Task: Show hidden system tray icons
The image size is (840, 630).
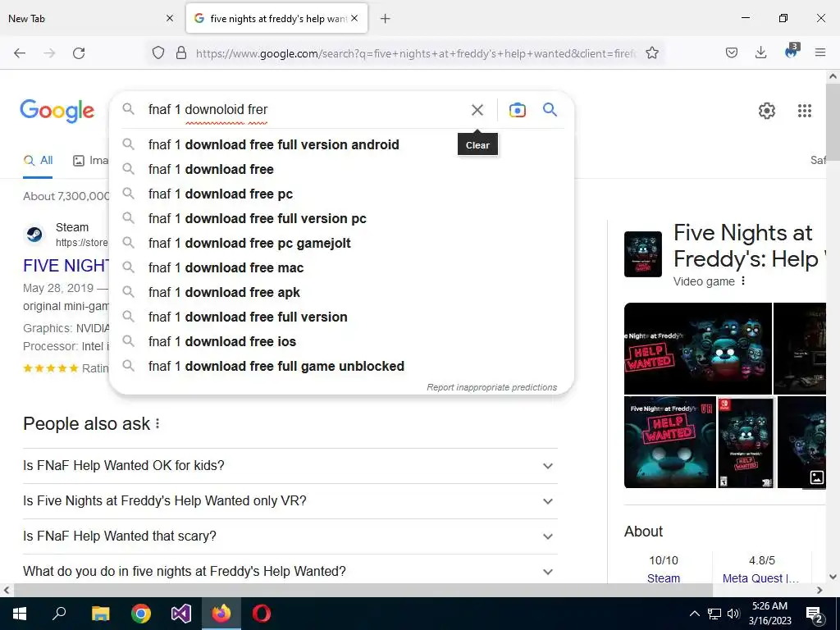Action: (694, 614)
